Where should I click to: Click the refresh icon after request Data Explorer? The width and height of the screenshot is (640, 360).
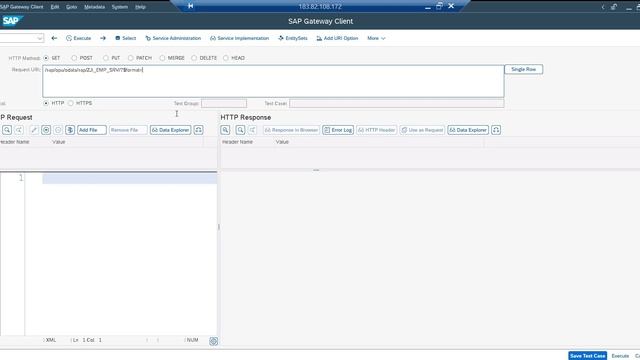click(198, 130)
